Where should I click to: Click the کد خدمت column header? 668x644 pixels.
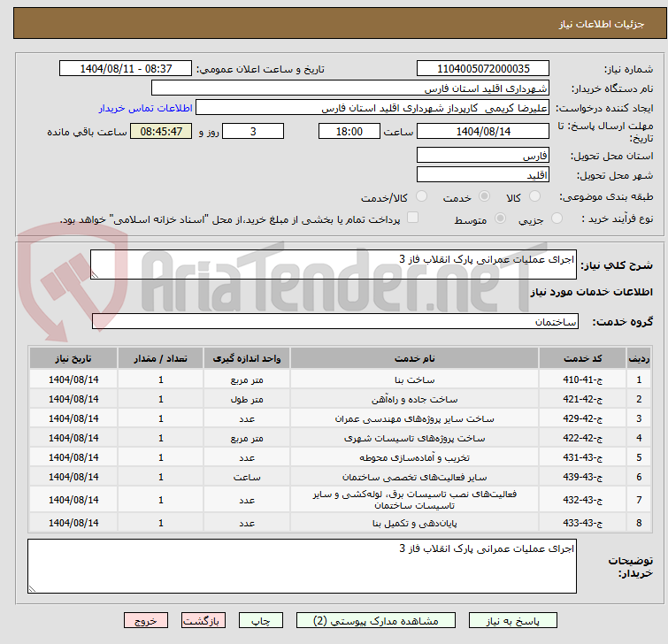(582, 358)
